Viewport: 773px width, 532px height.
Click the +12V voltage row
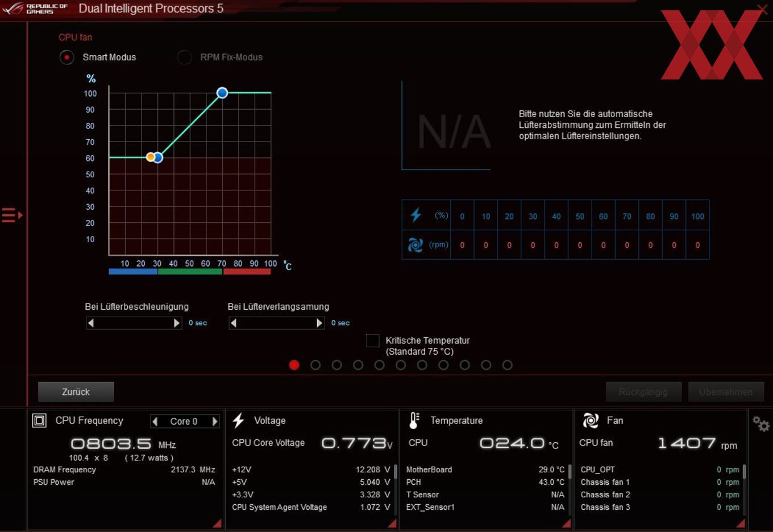click(x=311, y=469)
